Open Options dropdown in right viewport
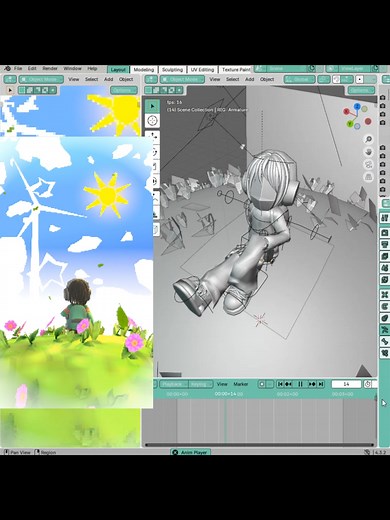 (x=361, y=90)
